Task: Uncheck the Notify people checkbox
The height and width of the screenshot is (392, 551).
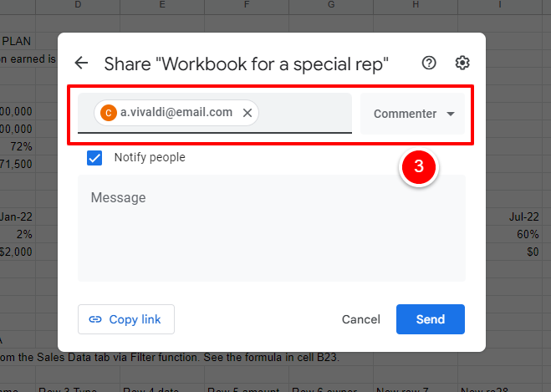Action: coord(94,158)
